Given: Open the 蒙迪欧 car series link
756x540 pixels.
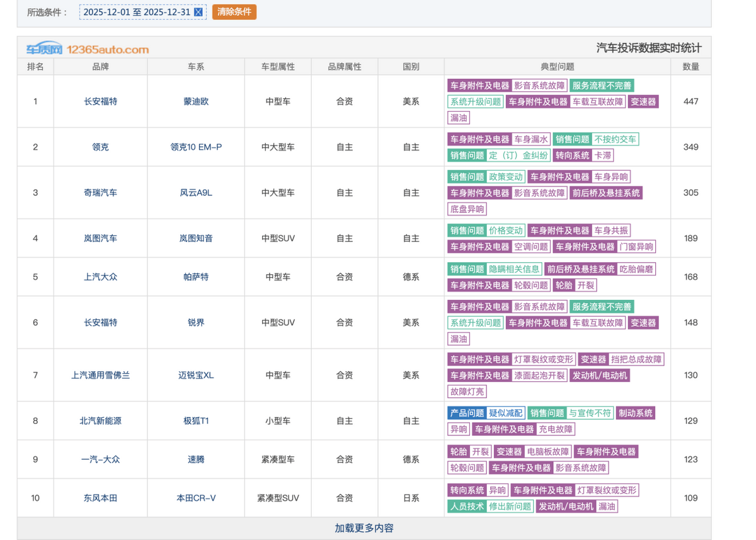Looking at the screenshot, I should click(196, 101).
